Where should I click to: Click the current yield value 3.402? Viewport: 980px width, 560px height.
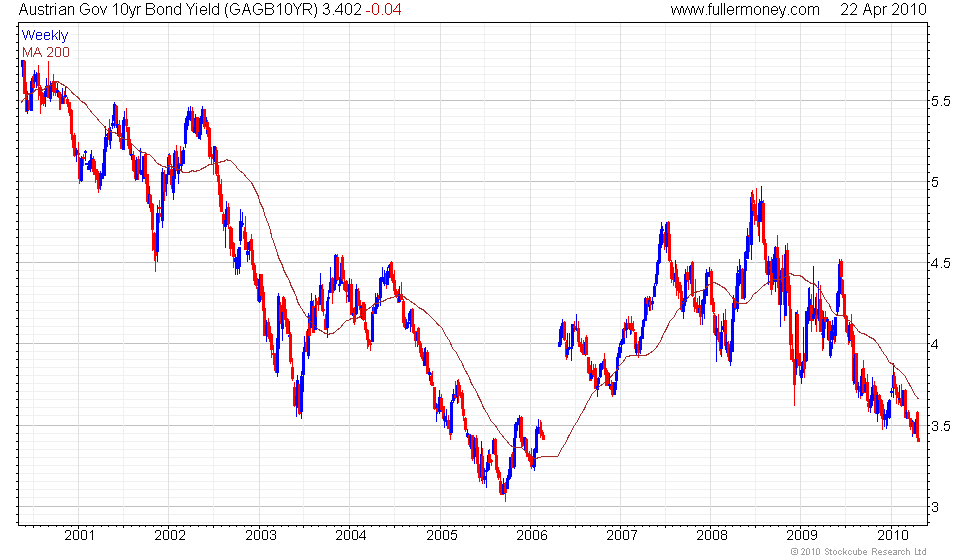(x=342, y=10)
